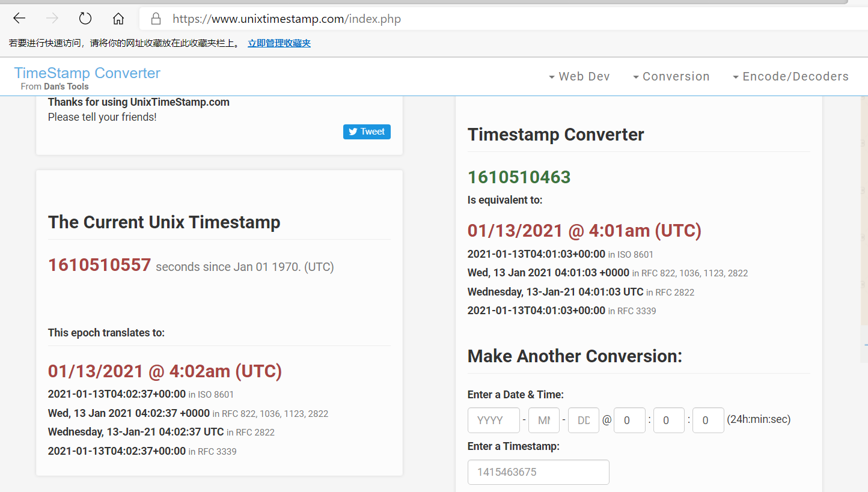Click the Enter a Timestamp: label
The width and height of the screenshot is (868, 492).
tap(513, 446)
